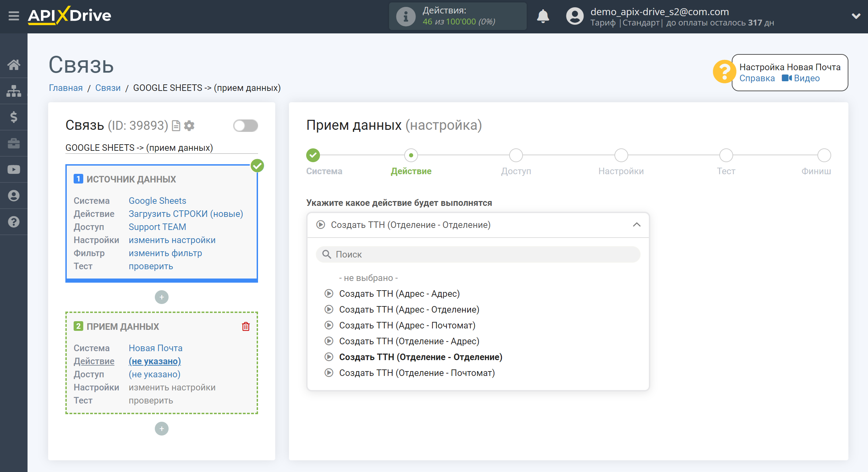
Task: Open the hamburger menu
Action: (x=14, y=16)
